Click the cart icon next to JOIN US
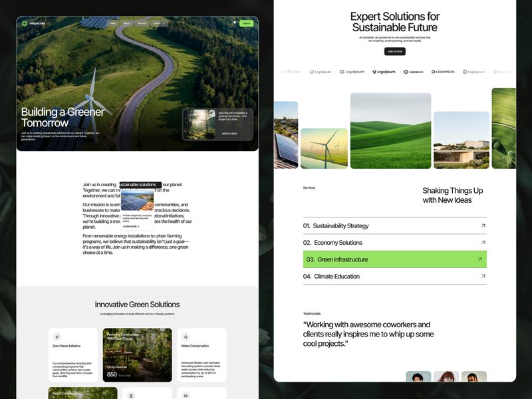 234,23
